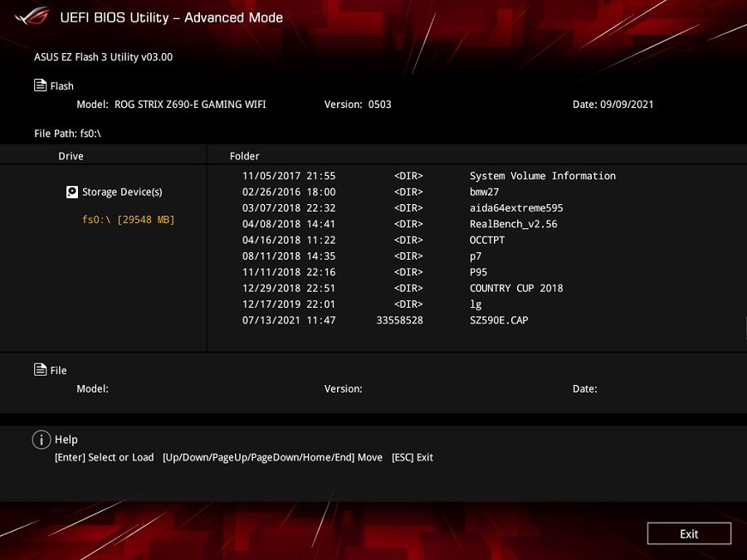The width and height of the screenshot is (747, 560).
Task: Click the date 12/17/2019 22:01
Action: point(289,304)
